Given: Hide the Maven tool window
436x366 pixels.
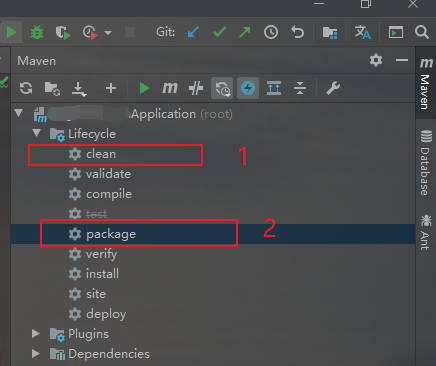Looking at the screenshot, I should [402, 60].
